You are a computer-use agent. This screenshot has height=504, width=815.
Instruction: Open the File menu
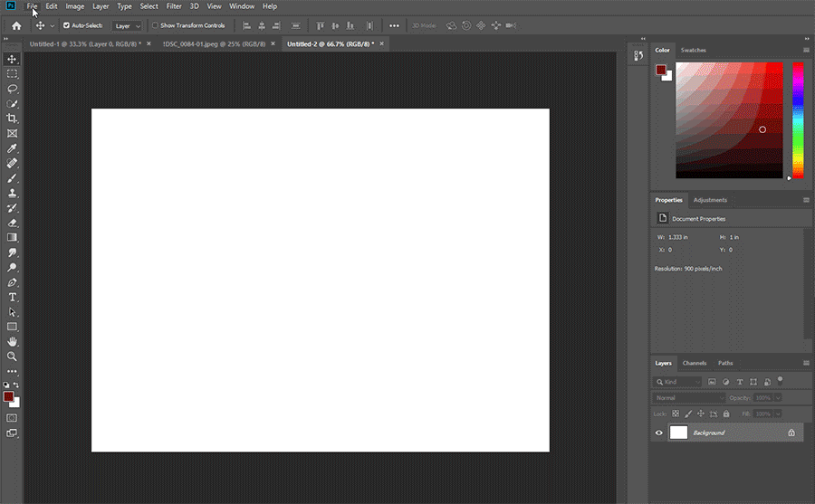tap(33, 6)
